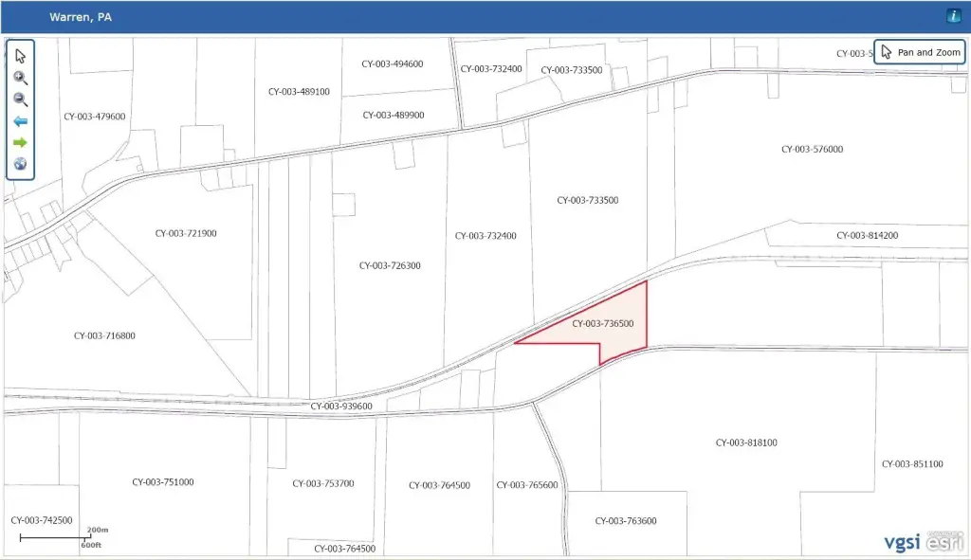Select the highlighted parcel CY-003-736500
This screenshot has width=971, height=560.
[x=602, y=324]
